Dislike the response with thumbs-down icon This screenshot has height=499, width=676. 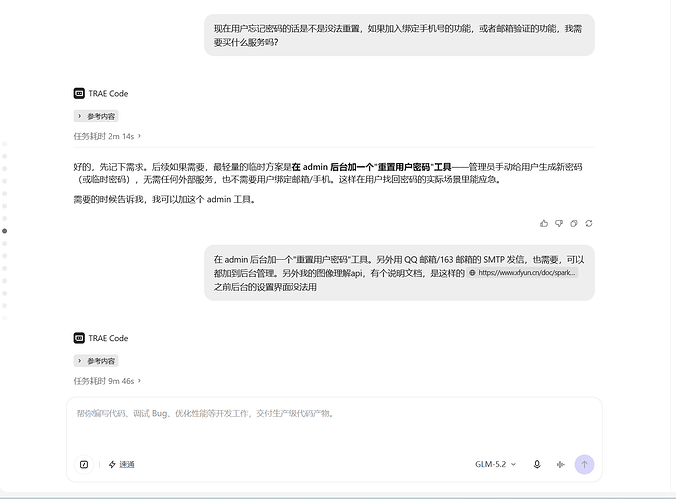[559, 223]
